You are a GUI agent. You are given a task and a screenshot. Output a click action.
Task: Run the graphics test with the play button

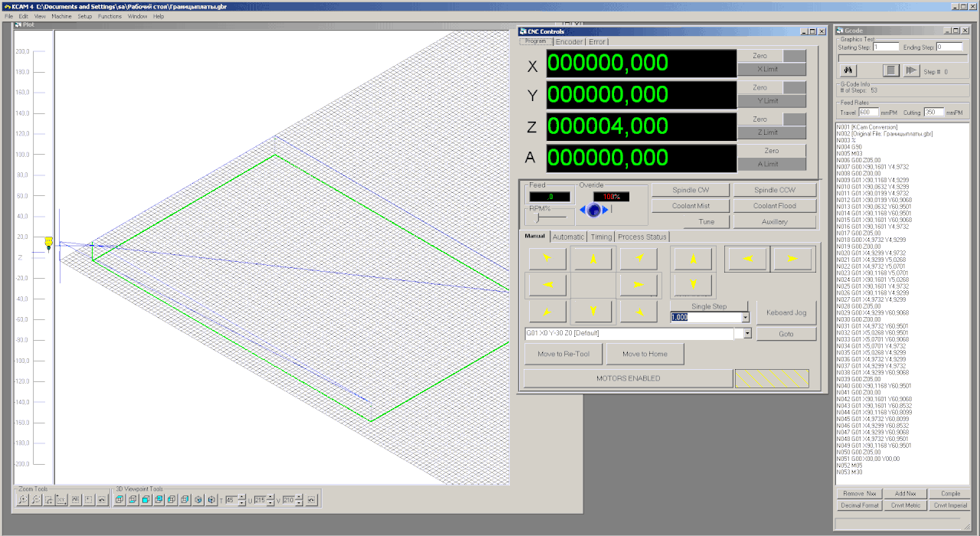(910, 70)
